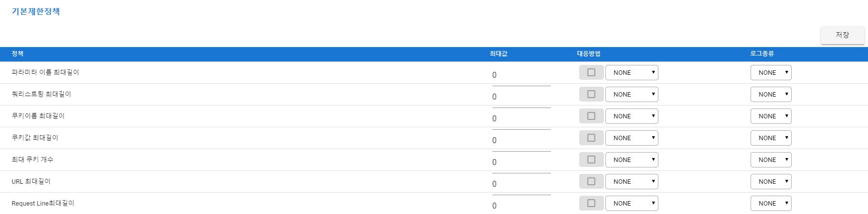Click the 대응방법 column header

pyautogui.click(x=589, y=54)
